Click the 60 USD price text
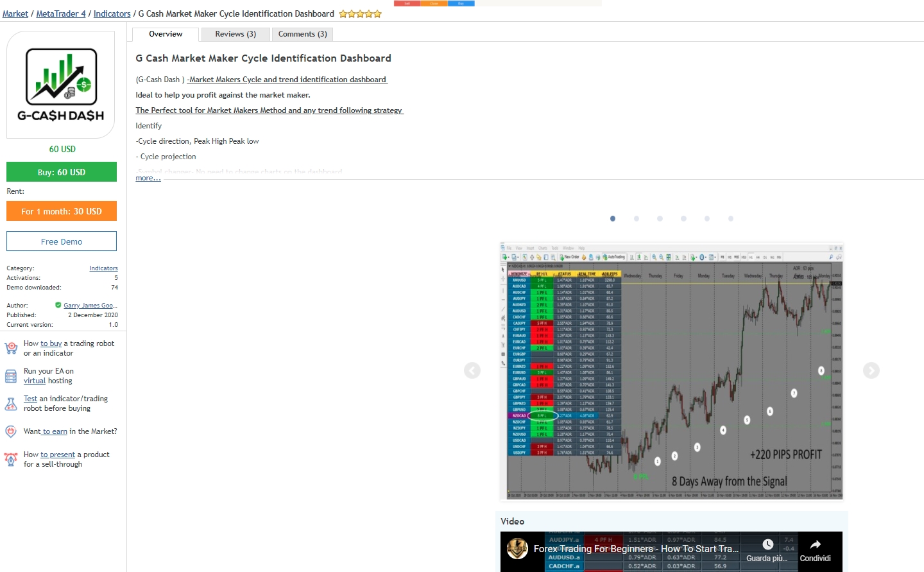This screenshot has height=572, width=924. click(x=62, y=149)
